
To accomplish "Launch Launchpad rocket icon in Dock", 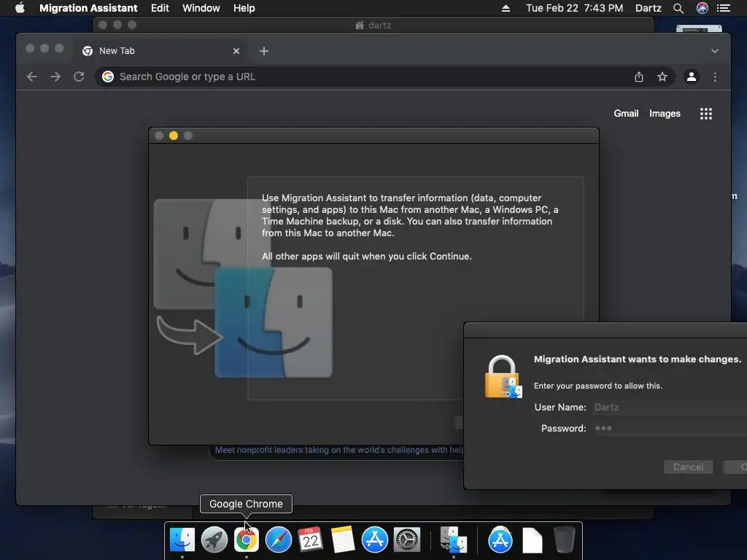I will pos(214,540).
